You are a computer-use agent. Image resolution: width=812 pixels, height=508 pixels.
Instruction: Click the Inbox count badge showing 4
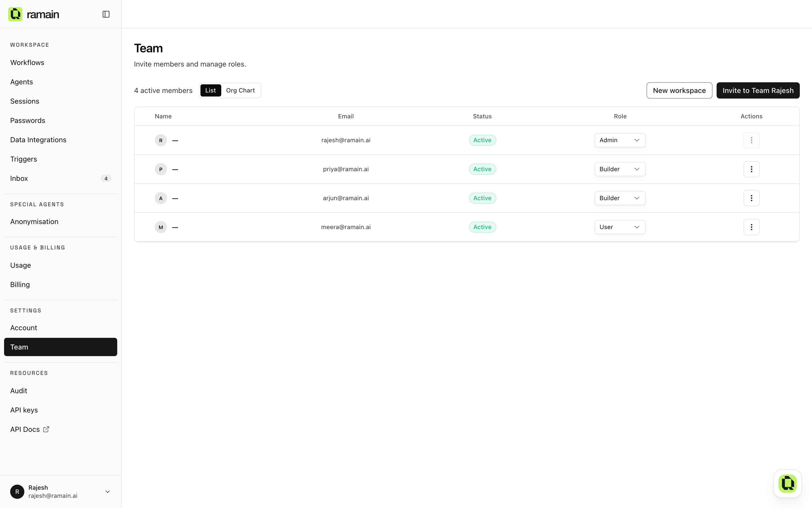106,178
